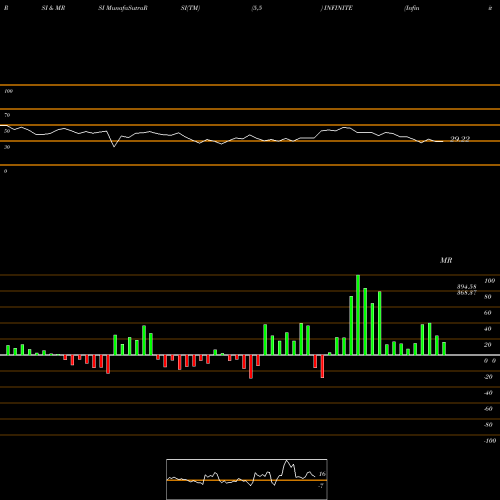Click the current RSI value 29.22
Image resolution: width=500 pixels, height=500 pixels.
point(460,139)
